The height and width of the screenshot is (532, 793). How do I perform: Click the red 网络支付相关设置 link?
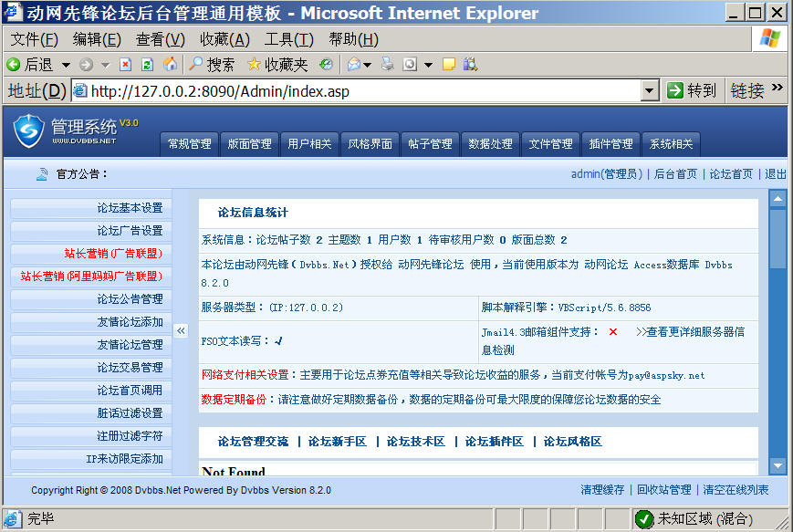point(245,375)
